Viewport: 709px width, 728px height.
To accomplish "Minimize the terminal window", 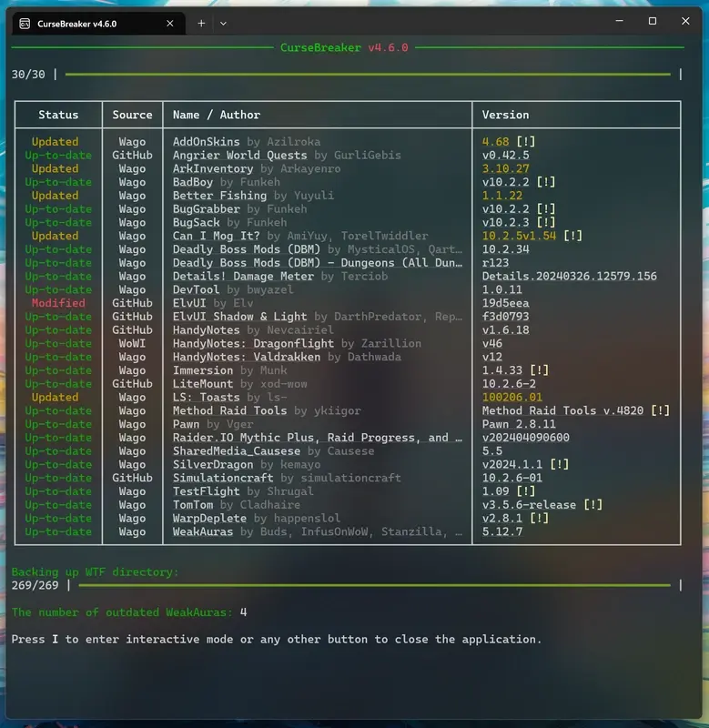I will click(619, 21).
